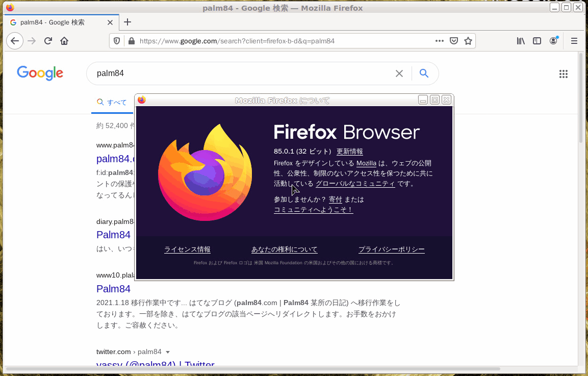This screenshot has width=588, height=376.
Task: Click the Firefox account profile icon
Action: [x=553, y=41]
